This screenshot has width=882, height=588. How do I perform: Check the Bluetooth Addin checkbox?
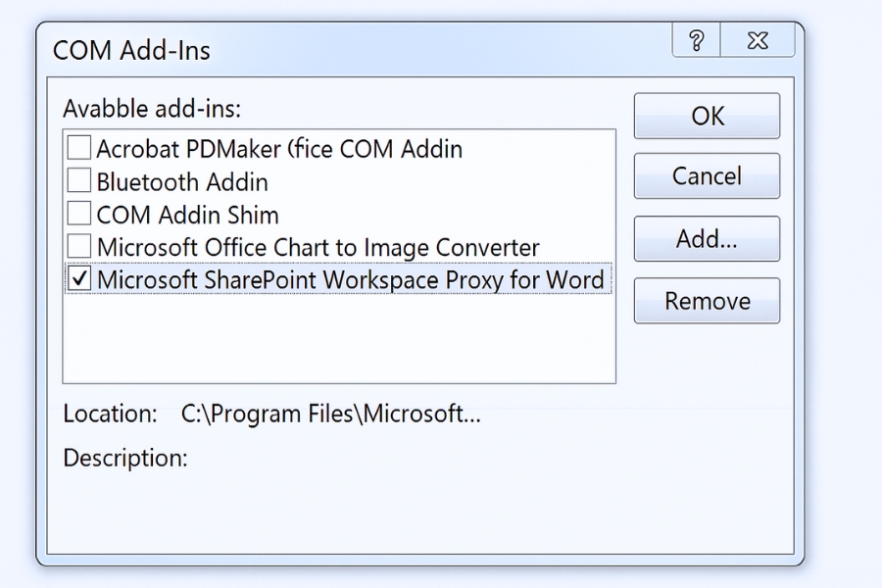(78, 181)
